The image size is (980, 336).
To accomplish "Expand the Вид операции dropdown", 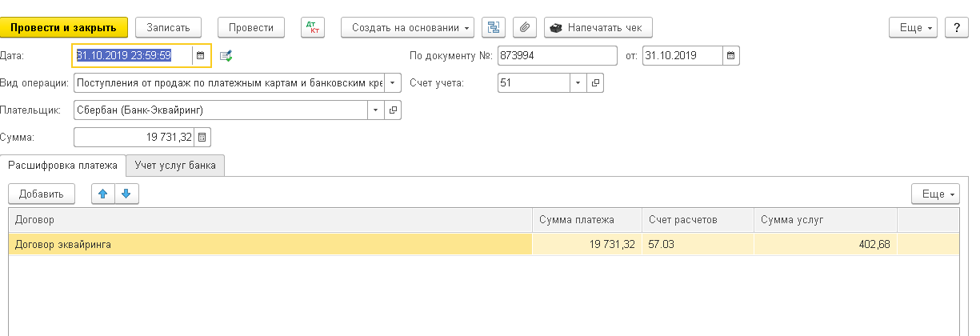I will tap(393, 83).
